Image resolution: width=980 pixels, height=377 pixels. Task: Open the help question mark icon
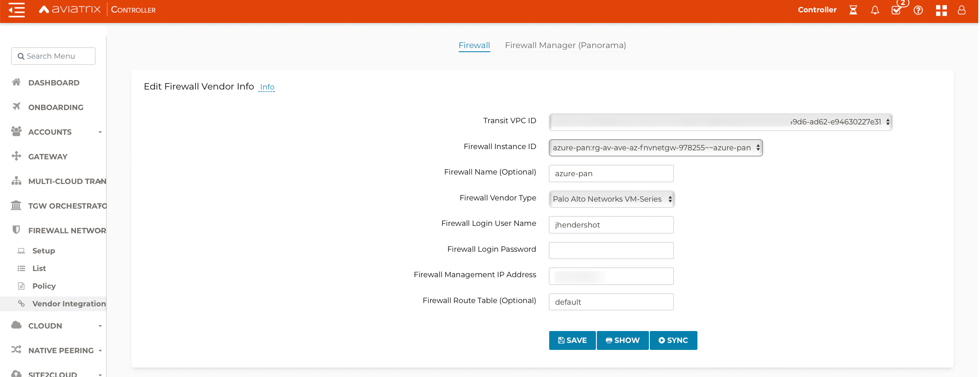click(918, 10)
